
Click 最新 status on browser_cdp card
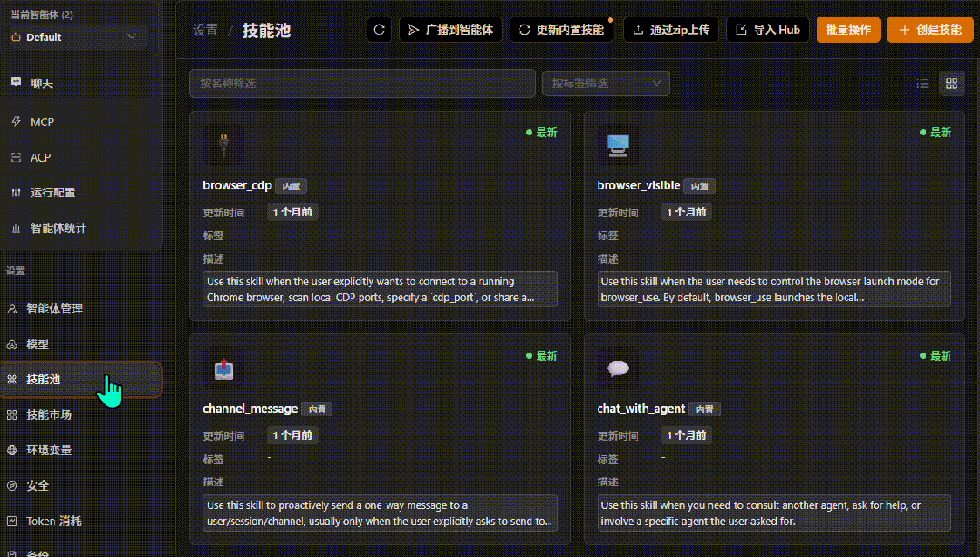click(541, 133)
